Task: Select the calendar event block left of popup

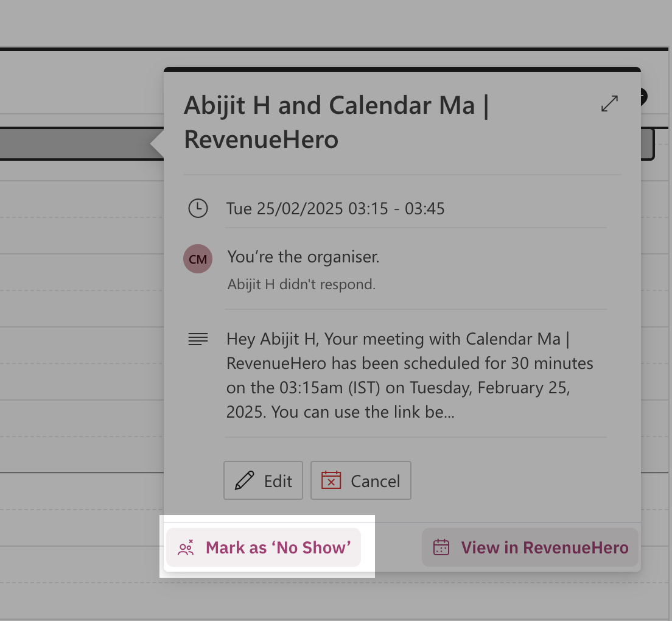Action: click(73, 144)
